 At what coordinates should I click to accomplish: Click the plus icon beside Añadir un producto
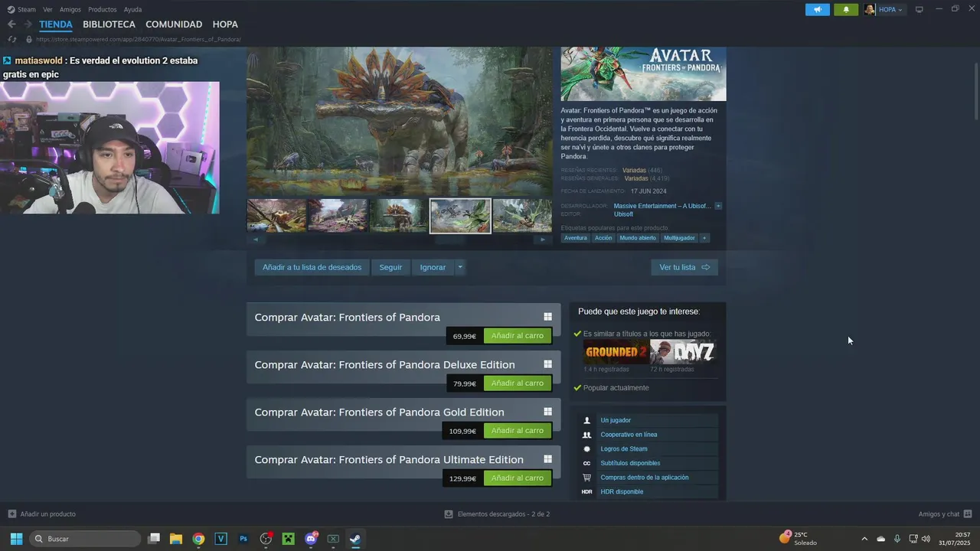coord(11,514)
